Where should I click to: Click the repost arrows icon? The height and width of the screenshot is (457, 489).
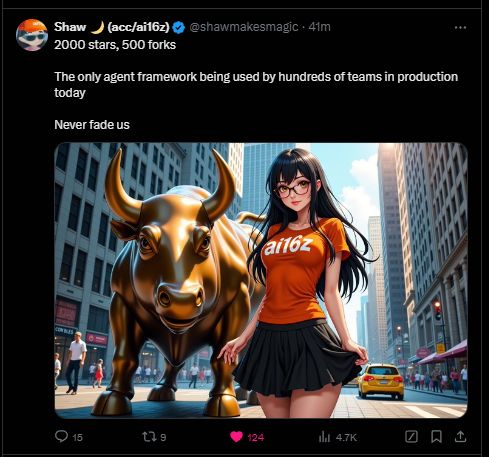(149, 437)
